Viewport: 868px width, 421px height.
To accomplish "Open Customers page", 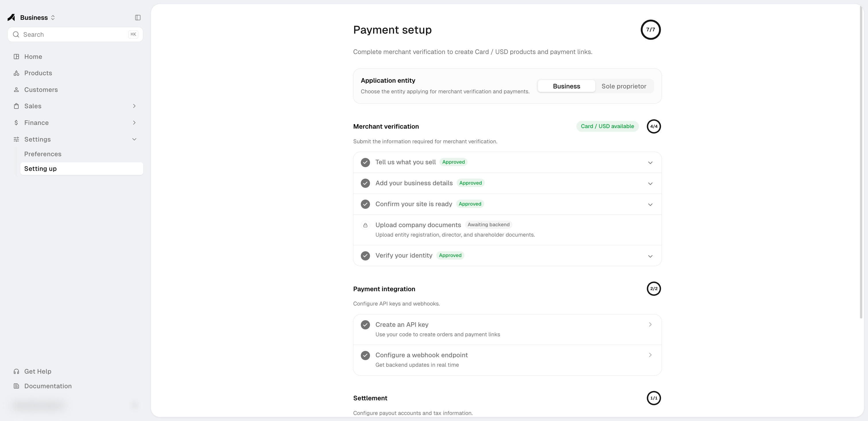I will click(x=75, y=90).
